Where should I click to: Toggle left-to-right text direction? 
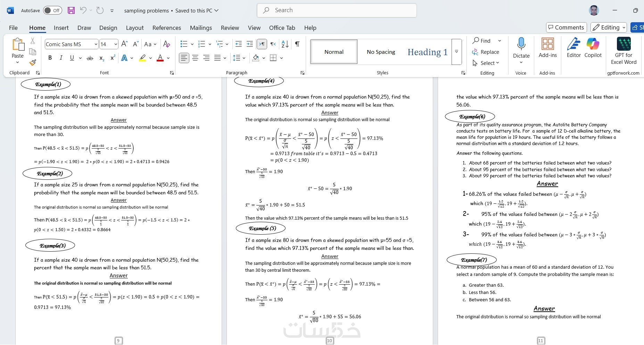pos(262,44)
